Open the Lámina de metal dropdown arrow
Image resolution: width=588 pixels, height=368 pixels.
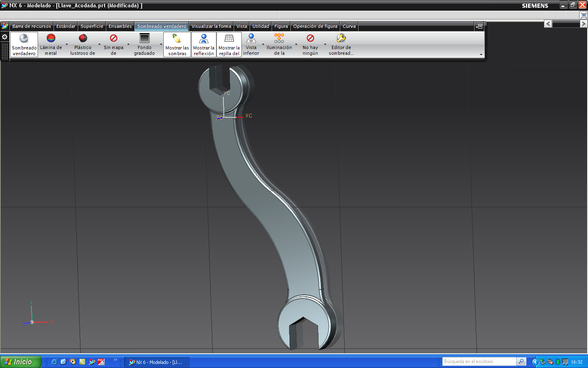click(x=67, y=45)
